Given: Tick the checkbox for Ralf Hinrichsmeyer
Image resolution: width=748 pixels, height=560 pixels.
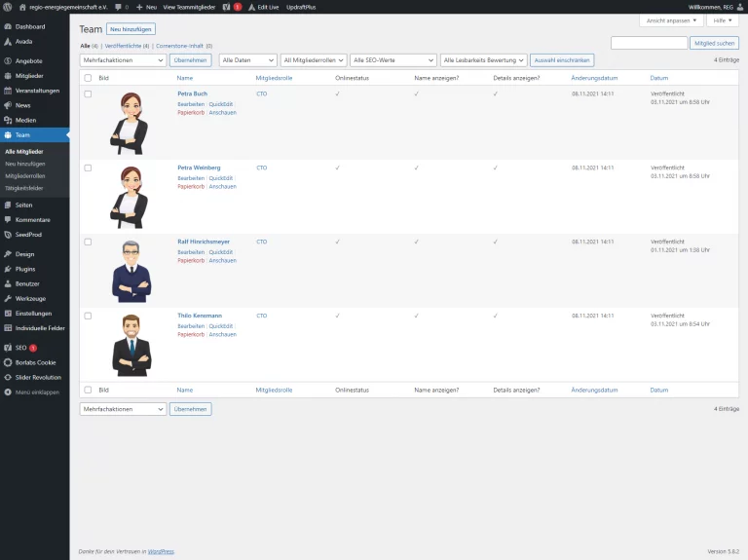Looking at the screenshot, I should pyautogui.click(x=88, y=242).
